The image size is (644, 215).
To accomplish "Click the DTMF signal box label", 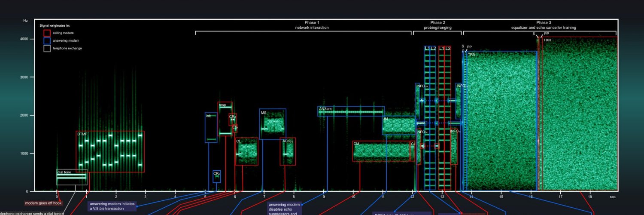I will coord(82,134).
